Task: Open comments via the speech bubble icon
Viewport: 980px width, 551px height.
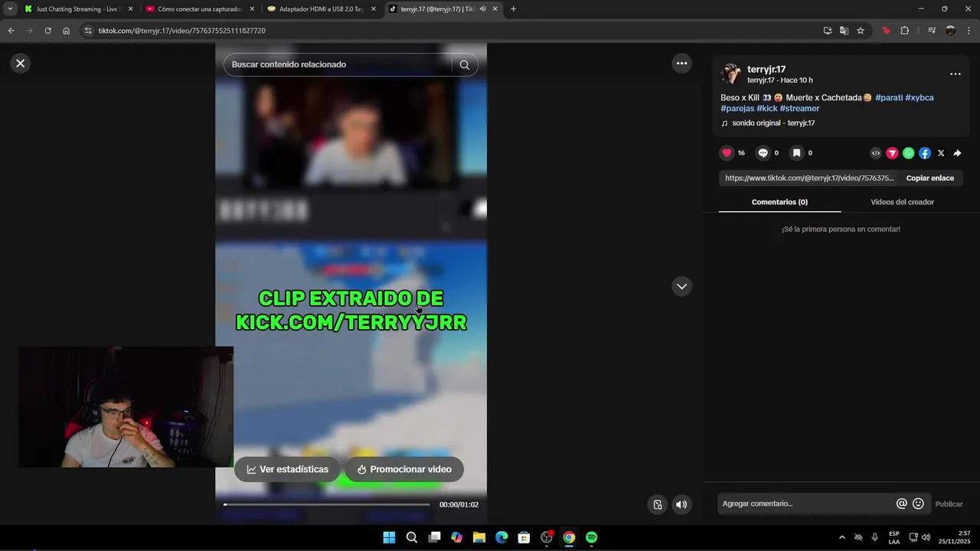Action: click(763, 153)
